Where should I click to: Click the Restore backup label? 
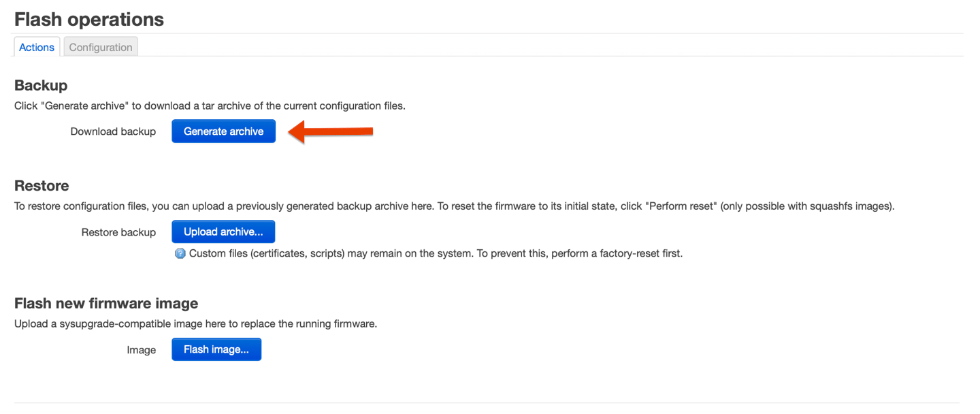click(119, 232)
